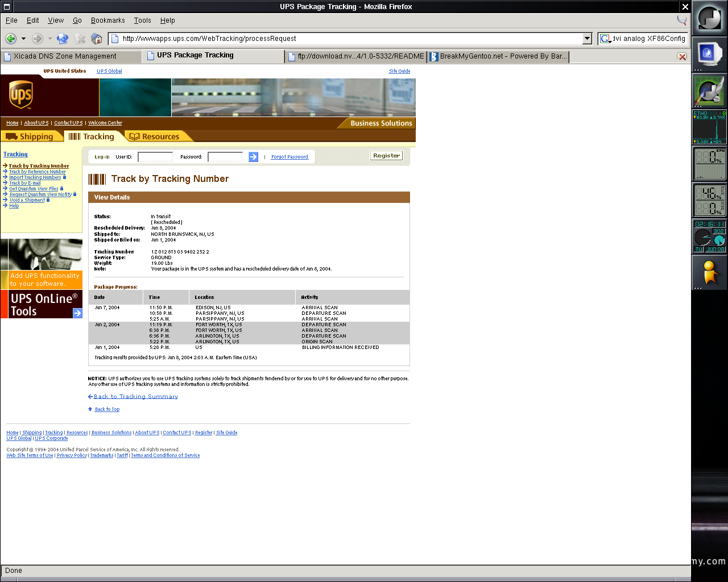The width and height of the screenshot is (728, 582).
Task: Click the Welcome Center link
Action: pos(105,123)
